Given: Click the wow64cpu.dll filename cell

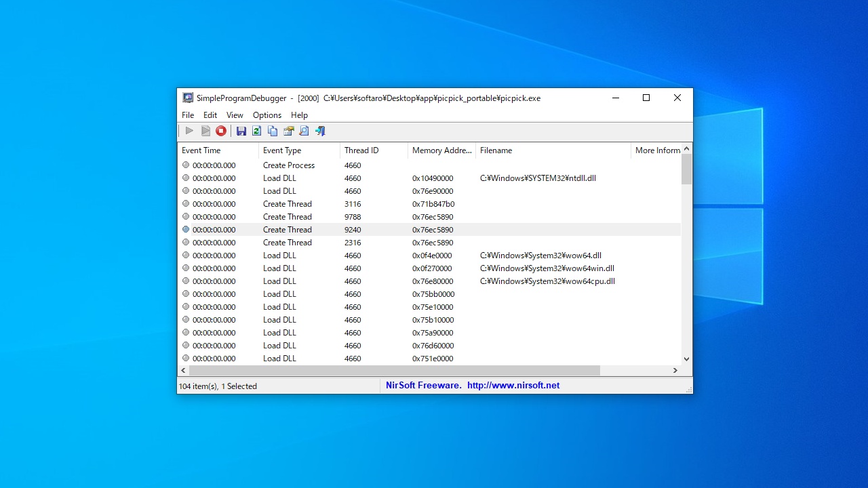Looking at the screenshot, I should coord(547,281).
